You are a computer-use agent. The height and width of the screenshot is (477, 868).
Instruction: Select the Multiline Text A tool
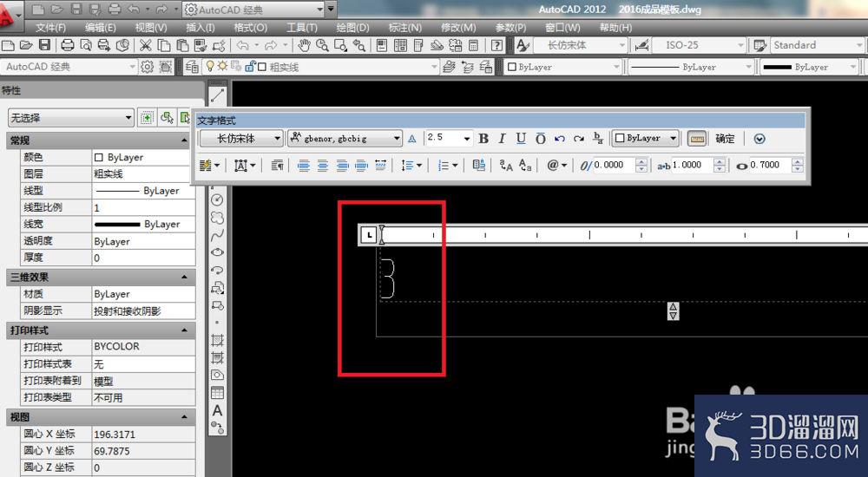tap(217, 410)
